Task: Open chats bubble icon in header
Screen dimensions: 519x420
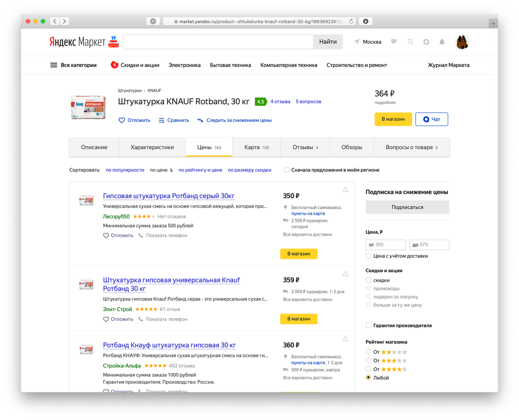Action: click(x=426, y=42)
